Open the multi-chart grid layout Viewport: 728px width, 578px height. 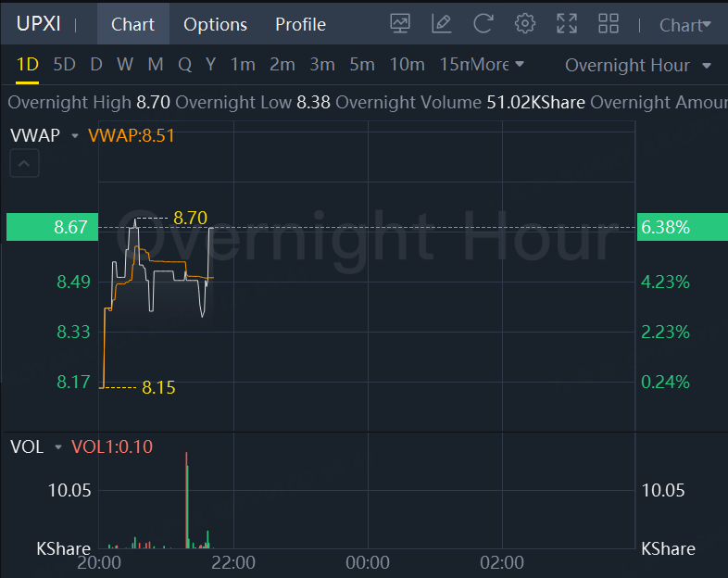[609, 24]
